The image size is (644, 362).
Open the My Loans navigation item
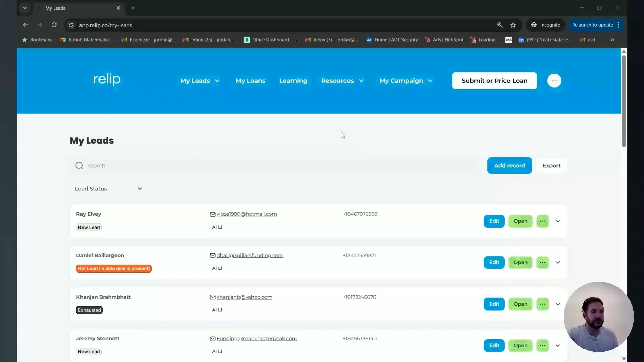[250, 81]
